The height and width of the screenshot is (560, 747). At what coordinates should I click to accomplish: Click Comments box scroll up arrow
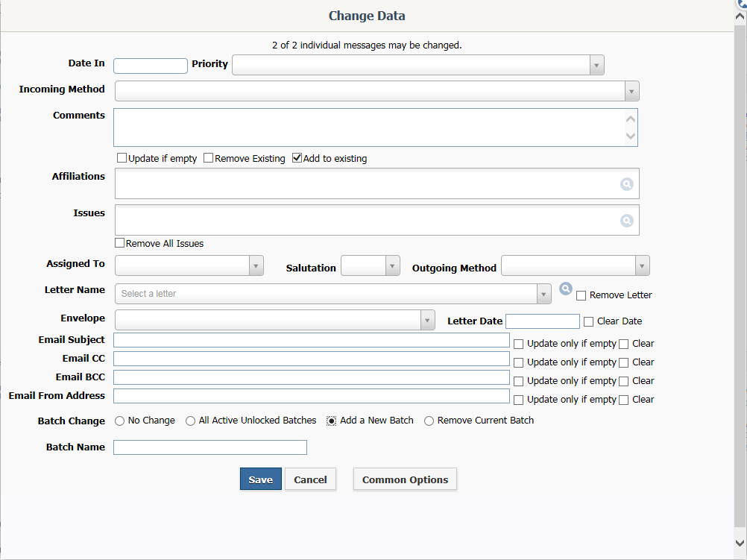click(x=631, y=119)
